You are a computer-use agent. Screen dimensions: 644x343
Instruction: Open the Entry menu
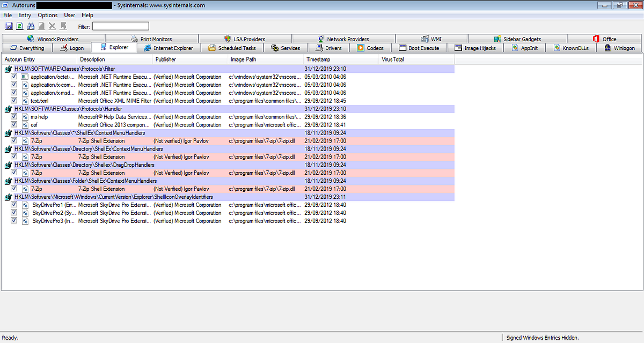click(x=24, y=15)
